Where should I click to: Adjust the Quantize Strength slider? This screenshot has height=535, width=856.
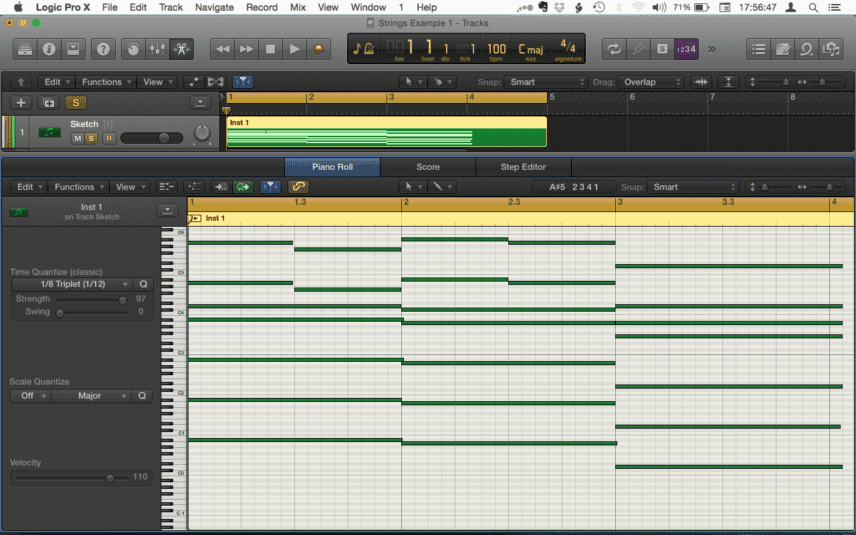122,300
